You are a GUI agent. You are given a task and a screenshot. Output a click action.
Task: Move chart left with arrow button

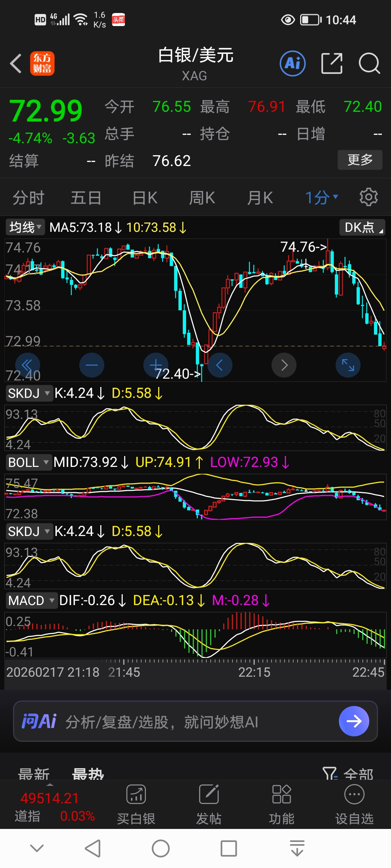click(x=220, y=365)
